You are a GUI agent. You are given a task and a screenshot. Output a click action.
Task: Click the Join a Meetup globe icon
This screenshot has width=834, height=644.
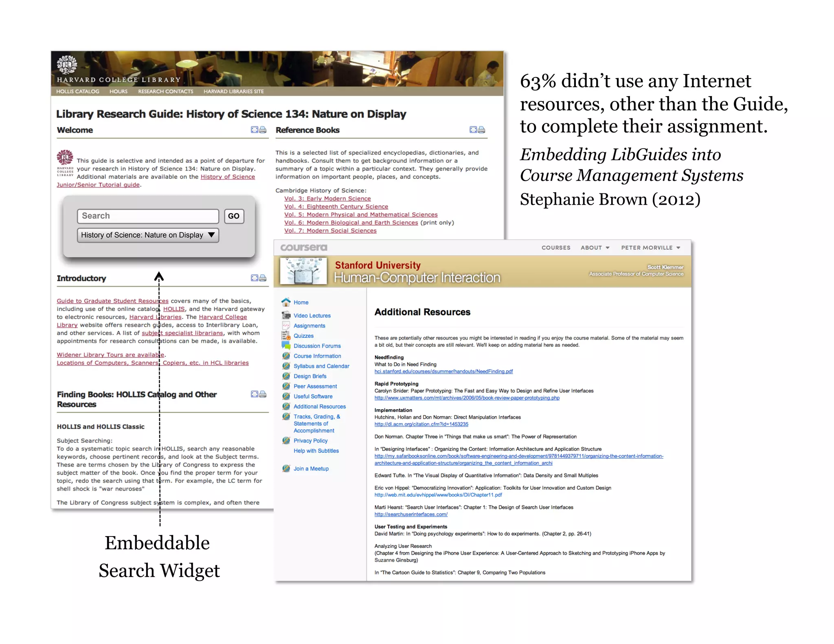point(286,468)
